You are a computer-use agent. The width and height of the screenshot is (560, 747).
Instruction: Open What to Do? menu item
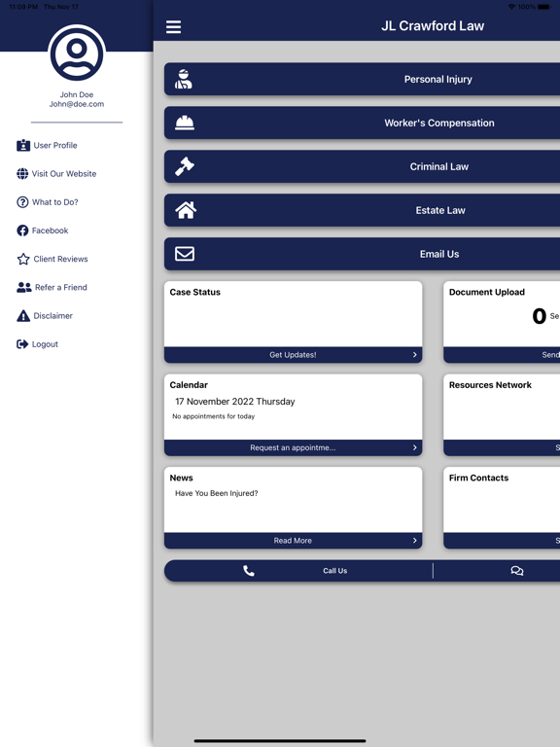(x=47, y=202)
